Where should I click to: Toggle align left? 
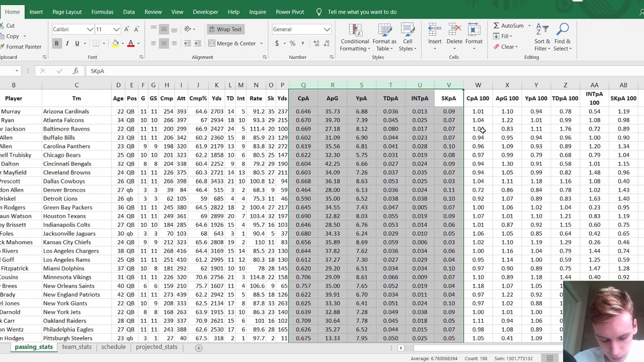point(153,44)
